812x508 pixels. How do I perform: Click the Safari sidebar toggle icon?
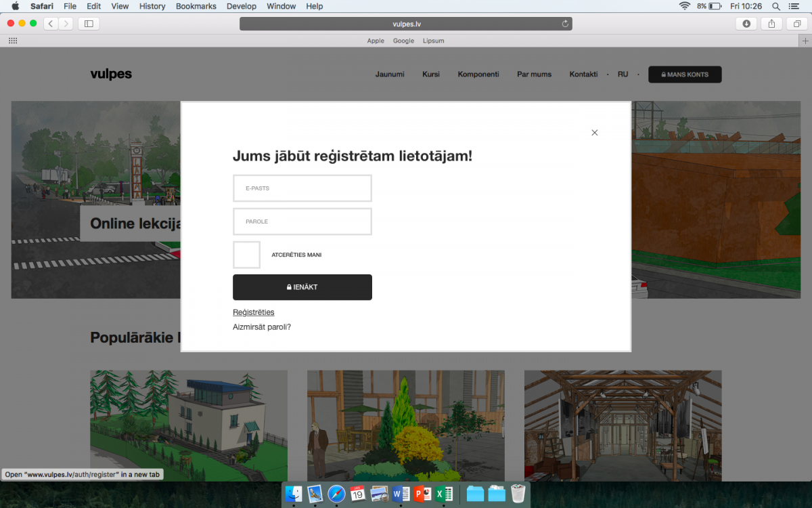[89, 24]
